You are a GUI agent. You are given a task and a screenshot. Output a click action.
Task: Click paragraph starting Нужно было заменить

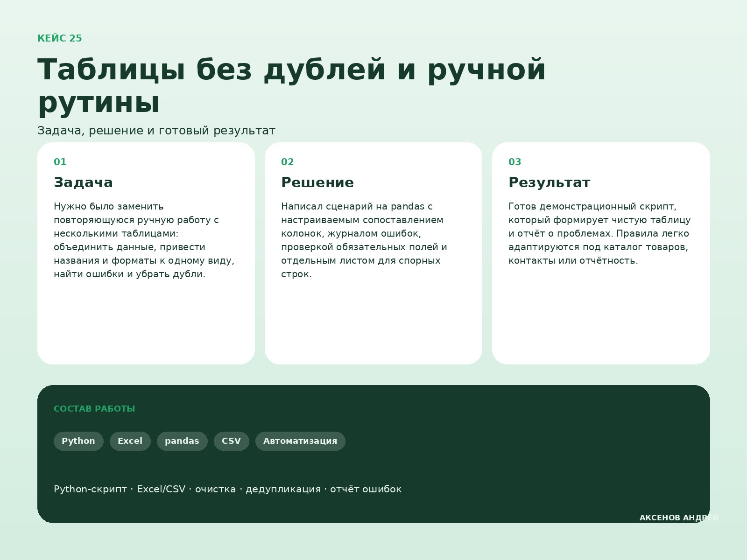[144, 240]
